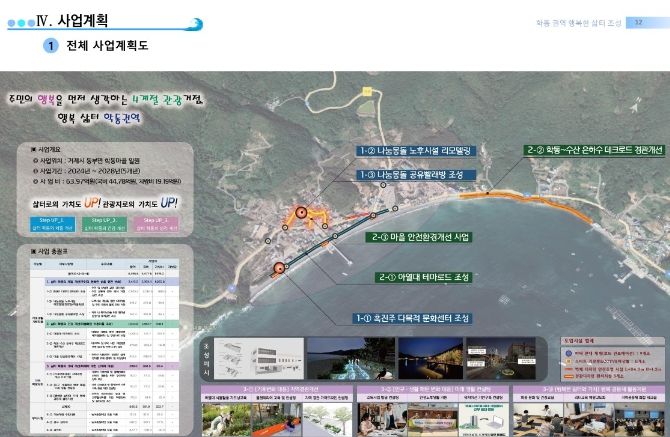Click the three blue dots before title
This screenshot has height=437, width=670.
tap(20, 21)
